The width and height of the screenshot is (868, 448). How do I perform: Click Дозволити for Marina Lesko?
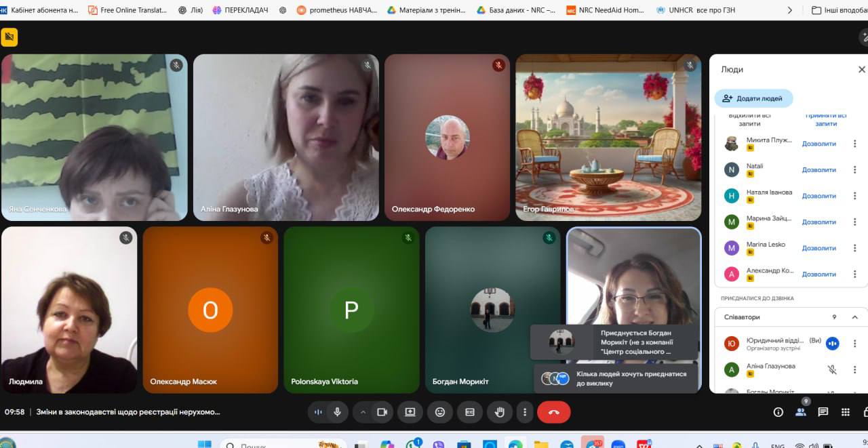click(x=818, y=248)
